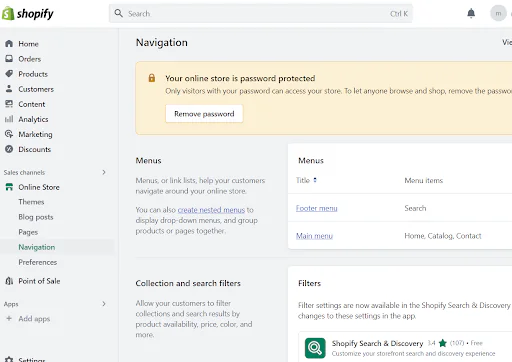Click the Shopify Search & Discovery app icon

pos(315,348)
